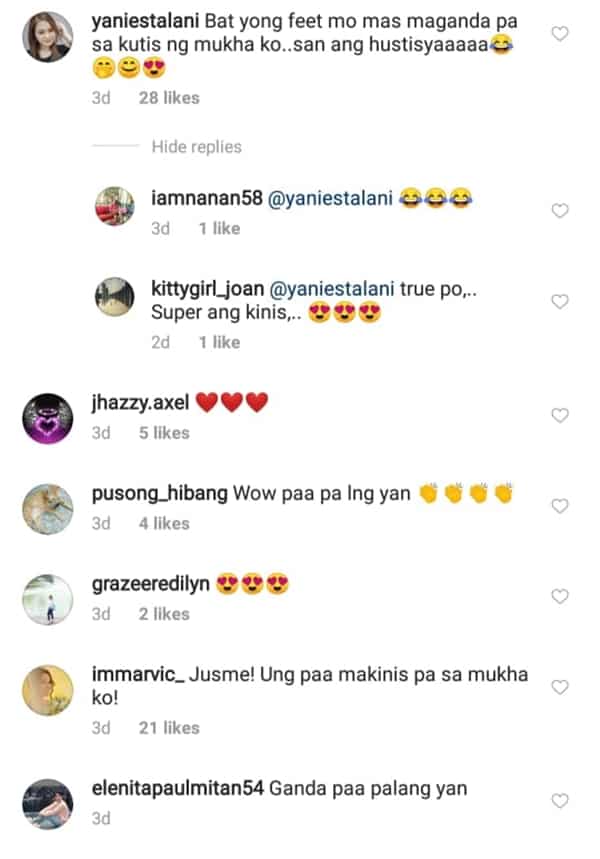This screenshot has width=600, height=859.
Task: Open elenitapaulmitan54's profile picture
Action: (x=48, y=804)
